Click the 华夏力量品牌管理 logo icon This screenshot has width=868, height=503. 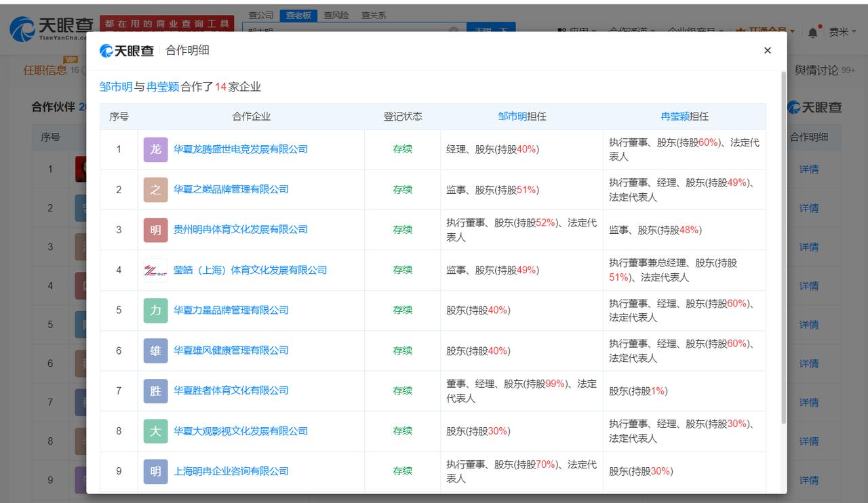coord(155,310)
